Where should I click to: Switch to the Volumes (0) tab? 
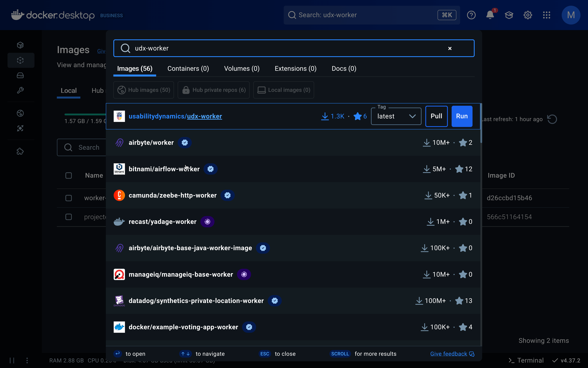click(242, 69)
